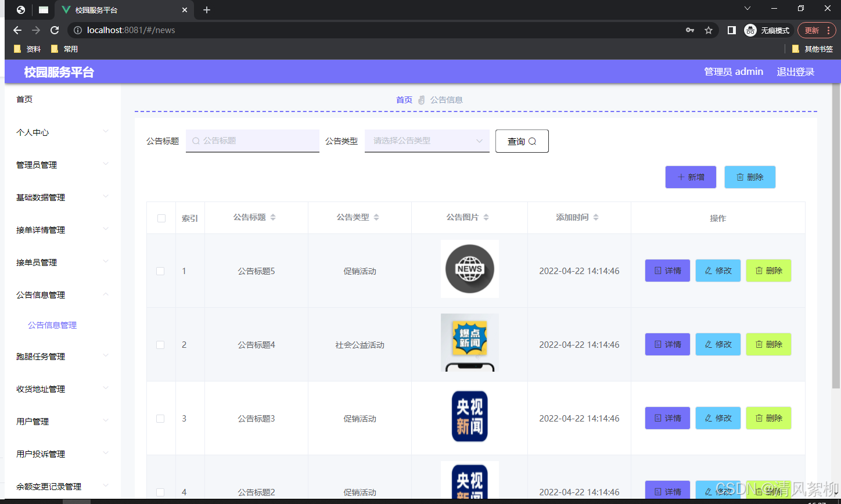
Task: Click 删除 for 公告标题5
Action: click(768, 271)
